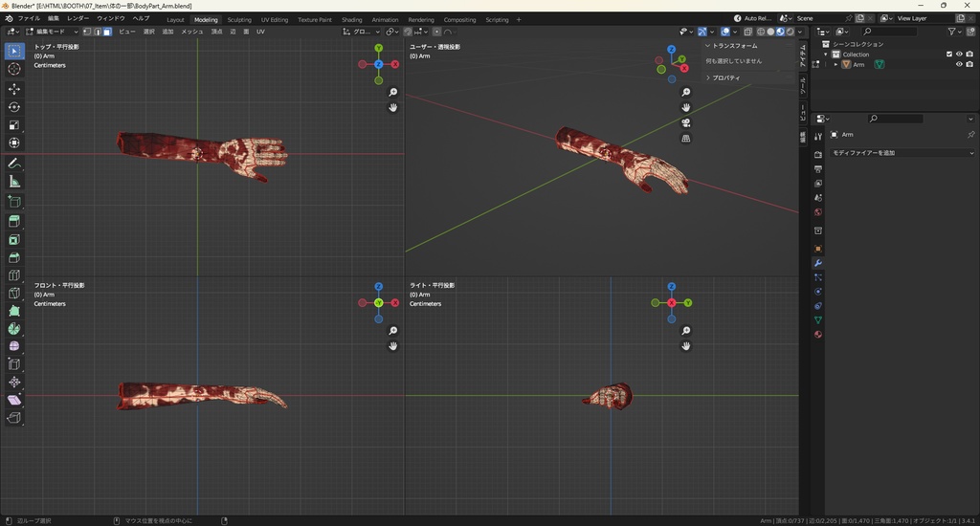Switch to the UV Editing workspace tab

[273, 19]
